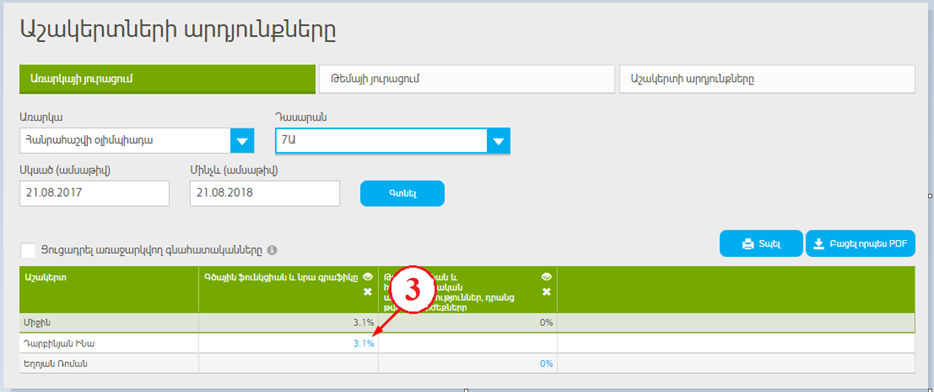Expand the Առարկա subject dropdown arrow
This screenshot has width=934, height=392.
[x=242, y=141]
